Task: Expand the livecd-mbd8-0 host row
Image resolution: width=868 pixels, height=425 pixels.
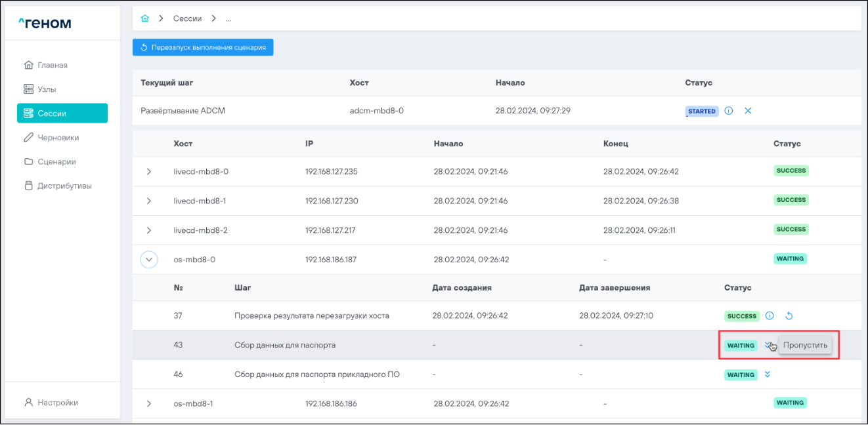Action: point(149,172)
